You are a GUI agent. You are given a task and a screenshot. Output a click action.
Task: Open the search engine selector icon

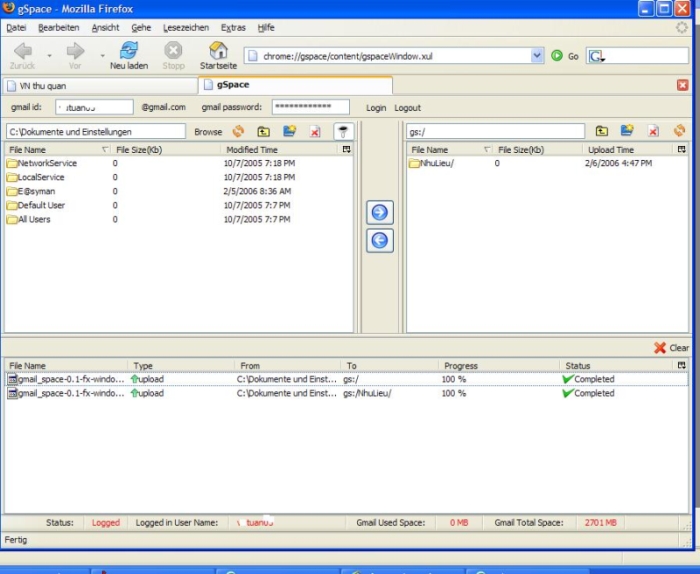(x=596, y=56)
